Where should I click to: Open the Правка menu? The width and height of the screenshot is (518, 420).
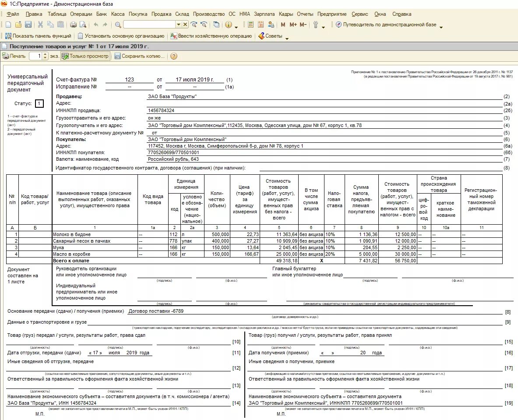[34, 14]
